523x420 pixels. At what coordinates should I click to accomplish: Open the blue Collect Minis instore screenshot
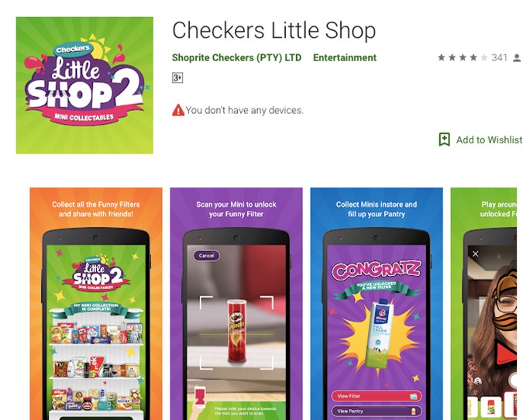(377, 304)
